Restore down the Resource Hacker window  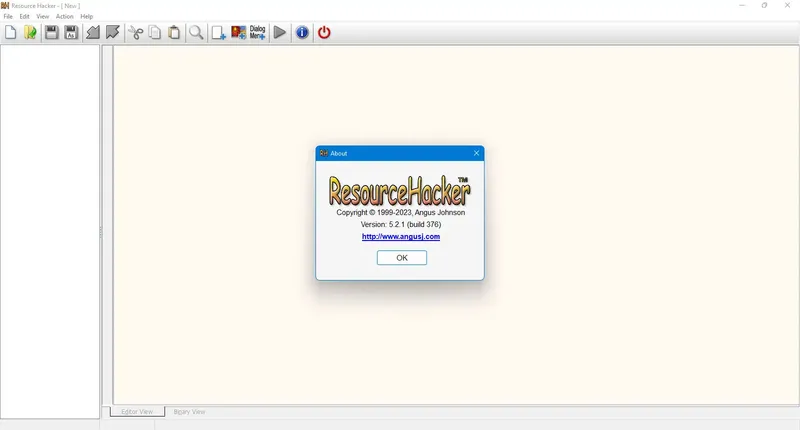tap(764, 6)
